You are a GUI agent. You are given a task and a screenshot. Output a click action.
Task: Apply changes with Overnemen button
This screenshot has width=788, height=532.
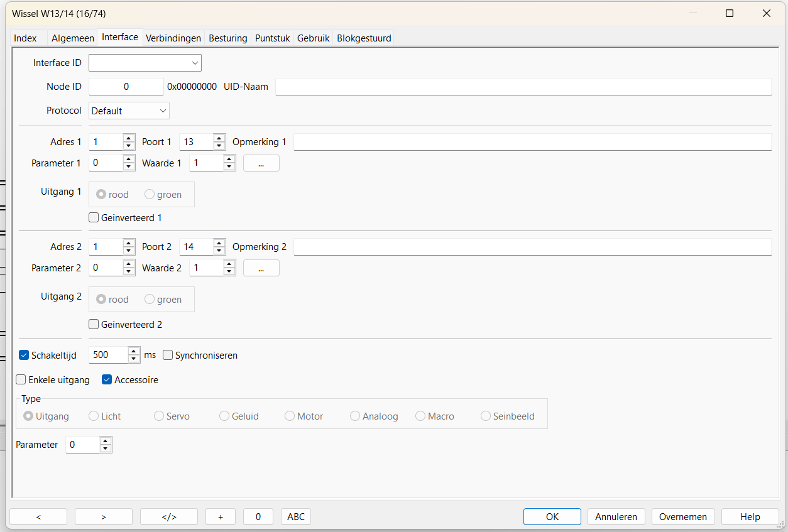click(683, 517)
